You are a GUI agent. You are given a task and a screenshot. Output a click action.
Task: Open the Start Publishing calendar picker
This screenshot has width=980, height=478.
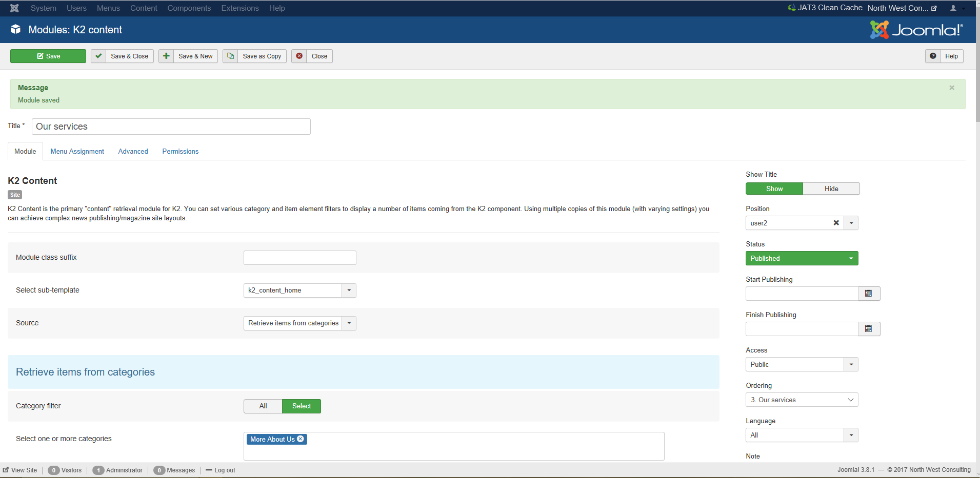869,294
